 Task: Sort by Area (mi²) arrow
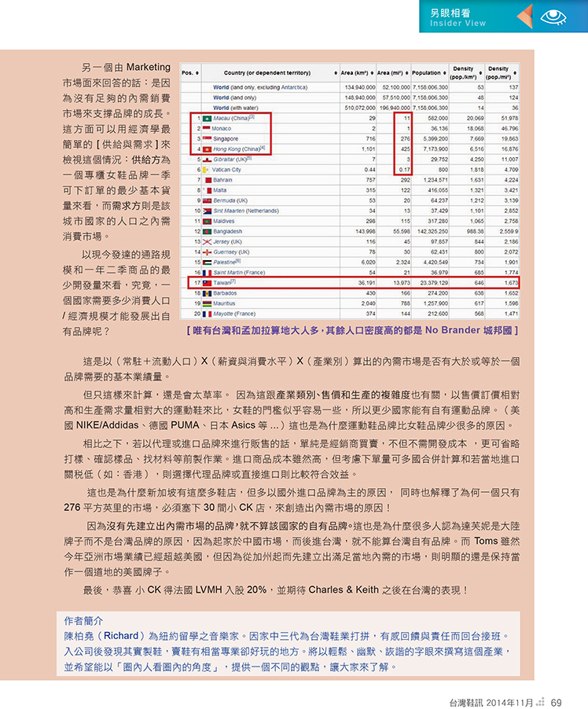[x=407, y=73]
